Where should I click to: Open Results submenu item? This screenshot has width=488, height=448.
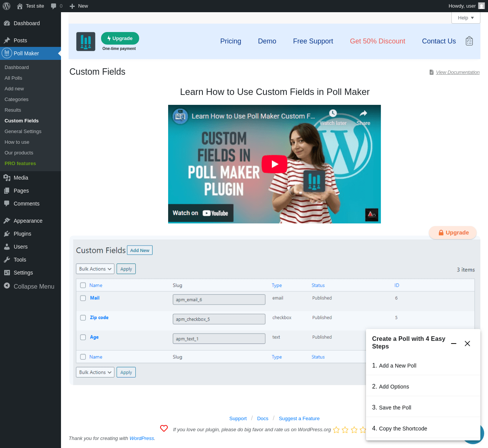(x=13, y=110)
